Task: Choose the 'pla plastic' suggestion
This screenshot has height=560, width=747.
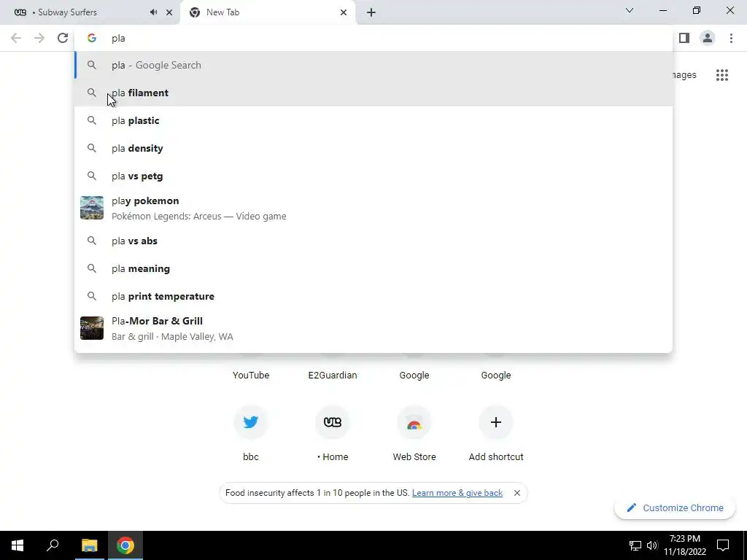Action: click(373, 120)
